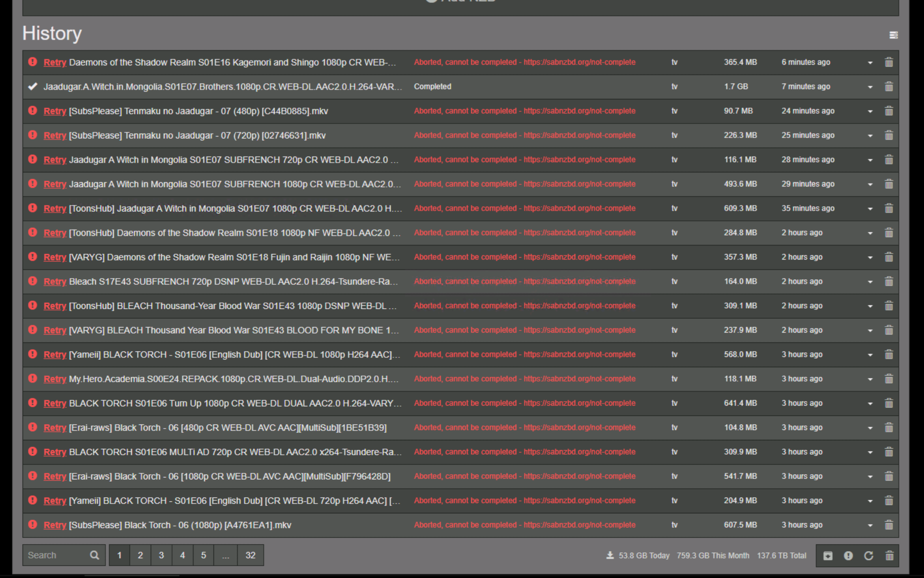
Task: Go to history page 1
Action: [x=120, y=556]
